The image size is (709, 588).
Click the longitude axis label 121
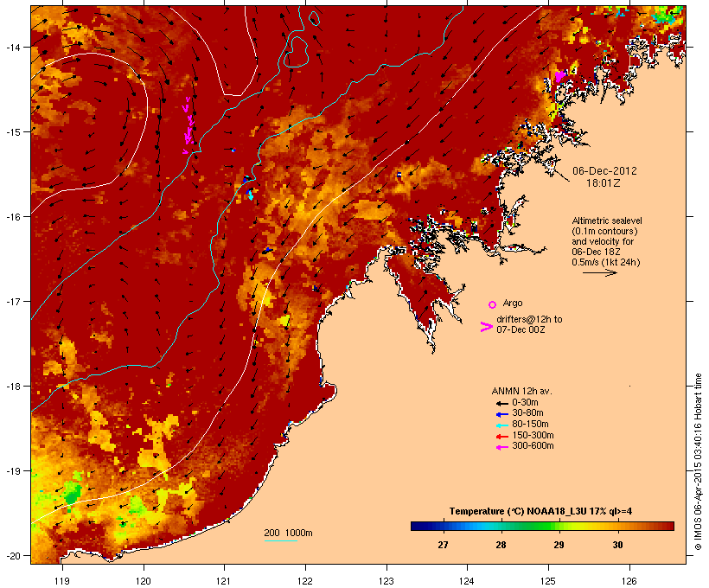[224, 581]
